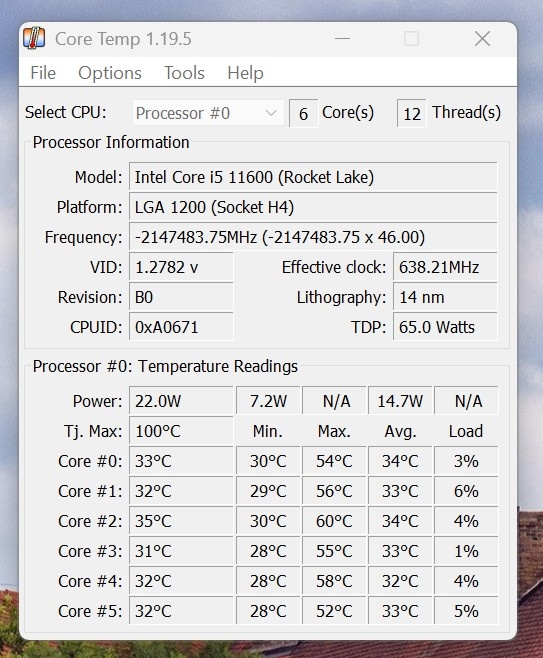Click Core #1 max temperature 56°C
Image resolution: width=543 pixels, height=658 pixels.
coord(334,491)
